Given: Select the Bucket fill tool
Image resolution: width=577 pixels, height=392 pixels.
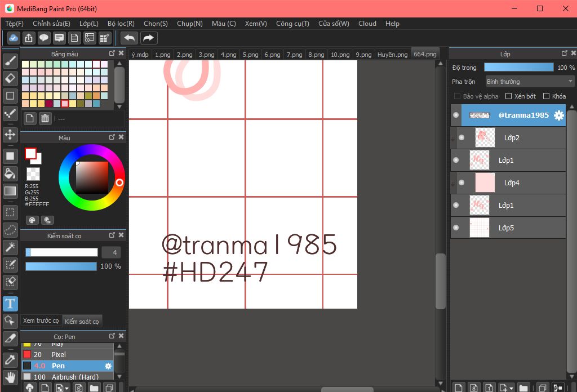Looking at the screenshot, I should pos(10,173).
